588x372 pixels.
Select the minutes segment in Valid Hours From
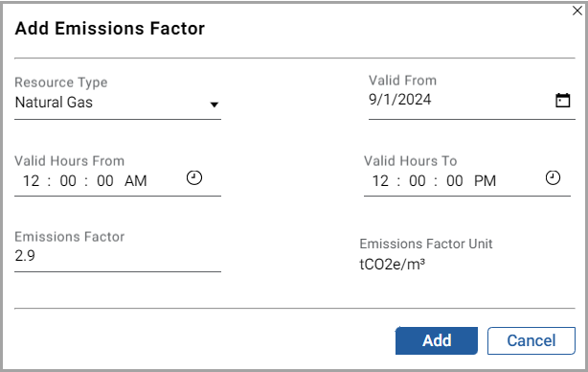click(x=68, y=181)
